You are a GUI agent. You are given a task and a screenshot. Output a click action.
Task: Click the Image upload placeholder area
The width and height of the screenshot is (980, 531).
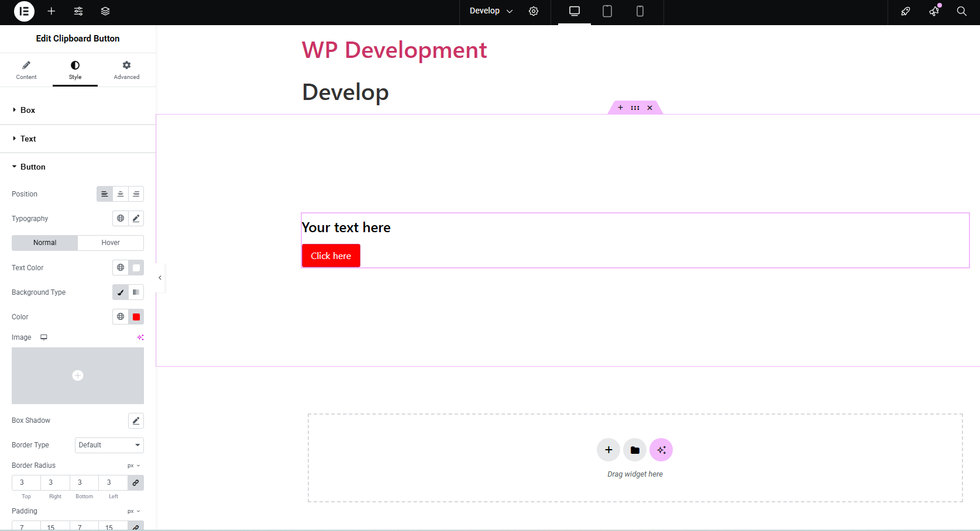coord(77,375)
